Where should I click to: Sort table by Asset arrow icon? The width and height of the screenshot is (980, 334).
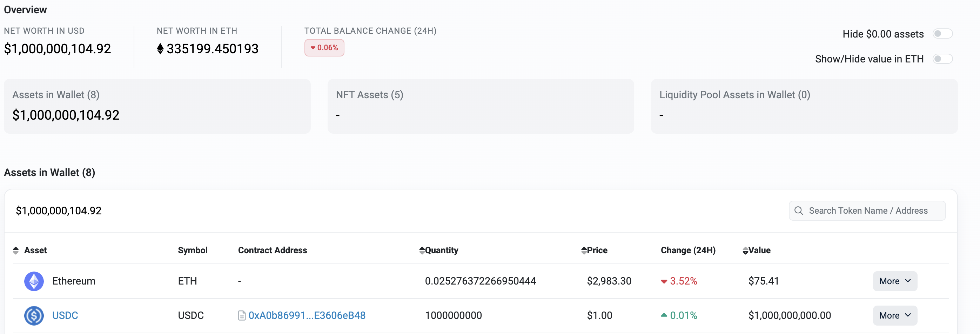pos(15,250)
